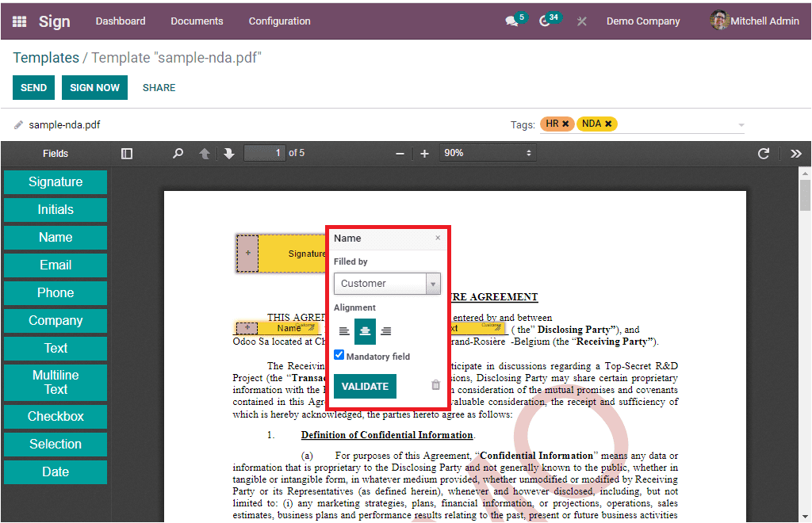Click the Sign app title
The width and height of the screenshot is (812, 523).
click(x=55, y=21)
